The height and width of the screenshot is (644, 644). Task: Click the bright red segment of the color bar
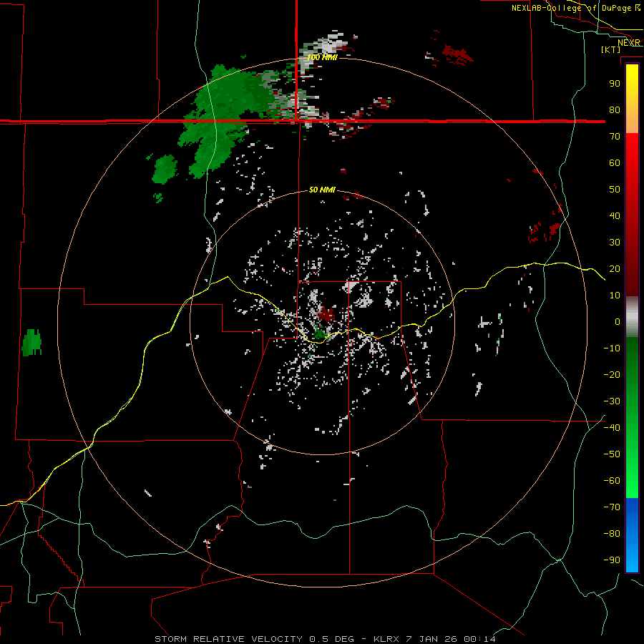pos(632,156)
